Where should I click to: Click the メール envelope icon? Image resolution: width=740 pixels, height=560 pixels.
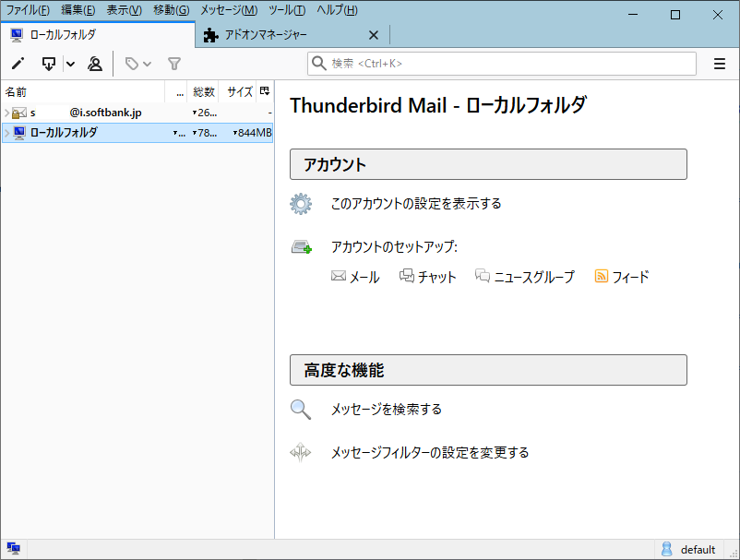tap(339, 276)
